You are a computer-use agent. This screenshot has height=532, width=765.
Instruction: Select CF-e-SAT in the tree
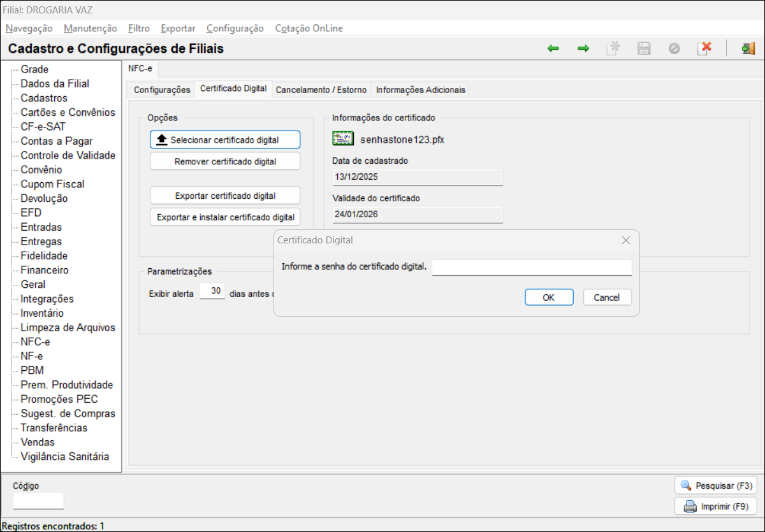point(43,127)
